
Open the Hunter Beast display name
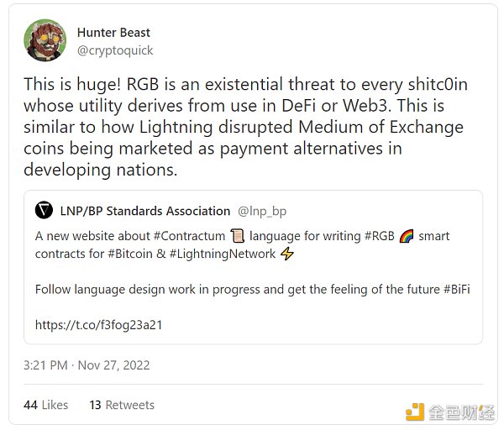(113, 33)
